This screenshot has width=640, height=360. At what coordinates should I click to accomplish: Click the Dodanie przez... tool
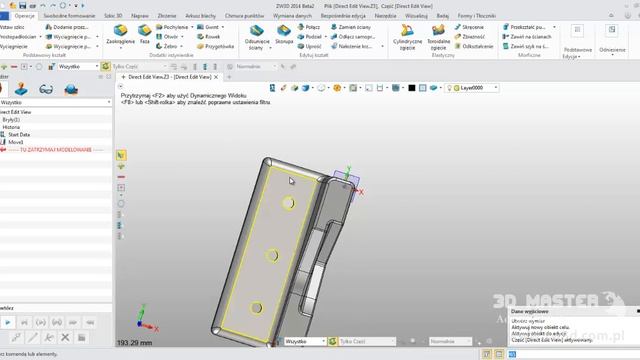pos(67,27)
